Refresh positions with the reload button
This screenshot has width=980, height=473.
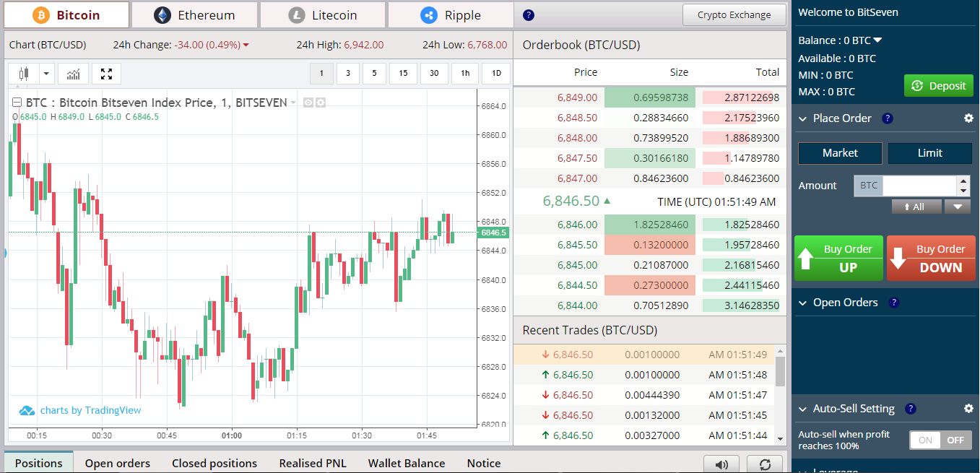click(x=765, y=464)
